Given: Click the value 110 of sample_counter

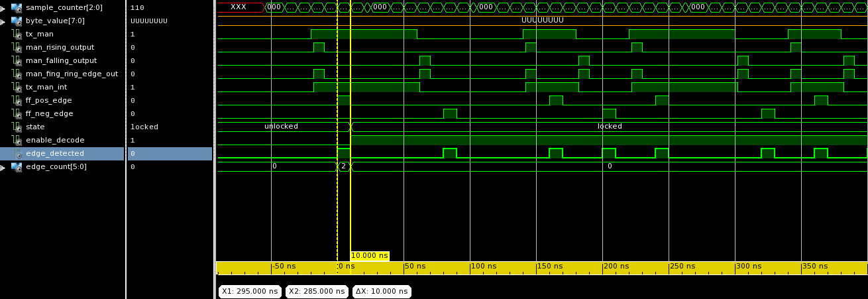Looking at the screenshot, I should point(137,7).
